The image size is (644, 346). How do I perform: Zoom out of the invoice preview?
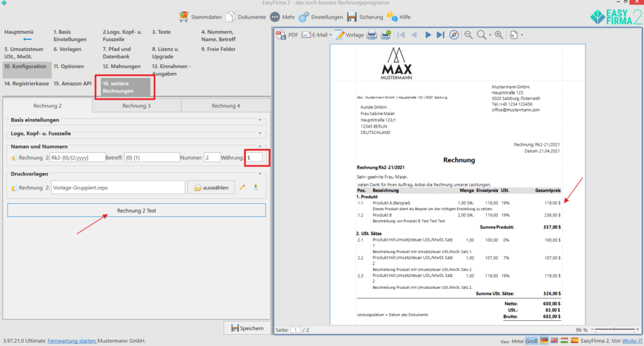pos(469,35)
